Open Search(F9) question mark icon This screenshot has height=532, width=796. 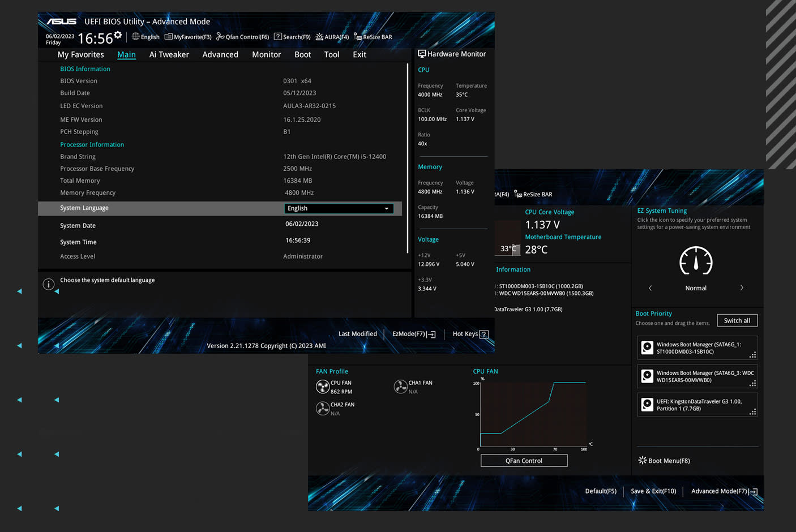coord(278,37)
